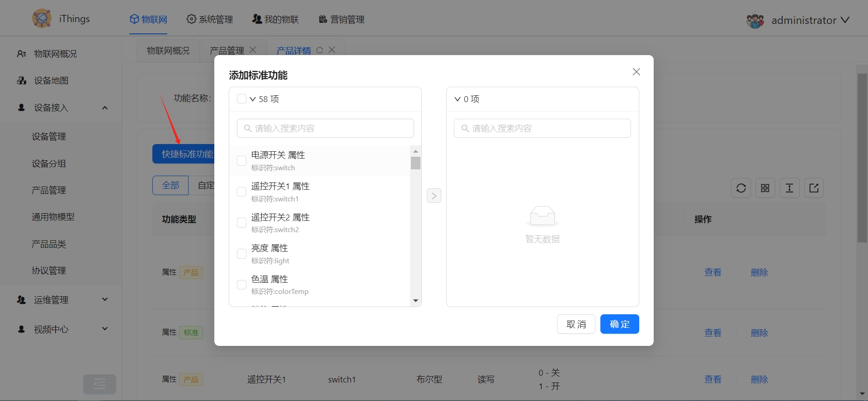This screenshot has width=868, height=401.
Task: Click the reload icon on 产品详情 tab
Action: click(x=320, y=50)
